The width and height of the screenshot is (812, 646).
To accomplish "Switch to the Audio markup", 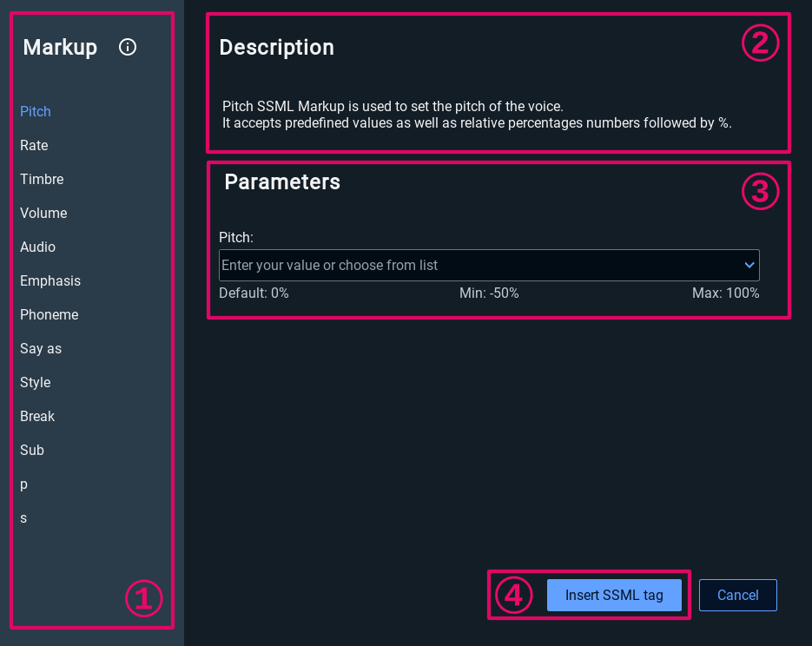I will 37,247.
